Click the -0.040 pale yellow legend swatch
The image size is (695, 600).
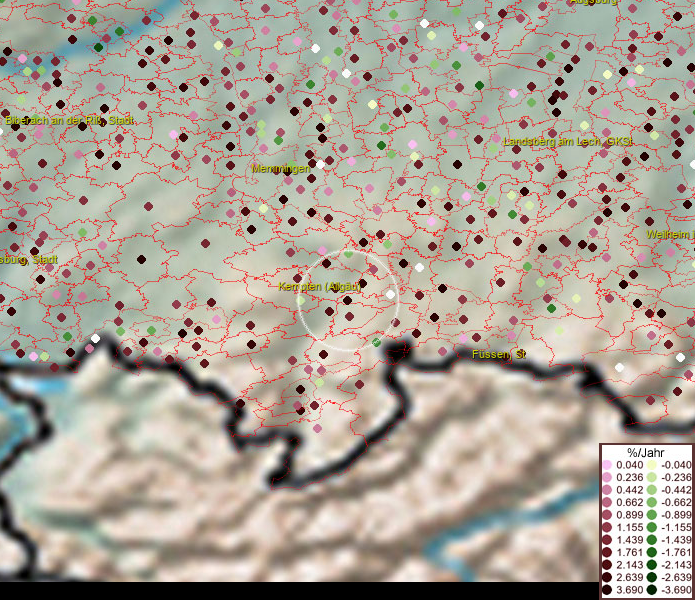pyautogui.click(x=652, y=466)
